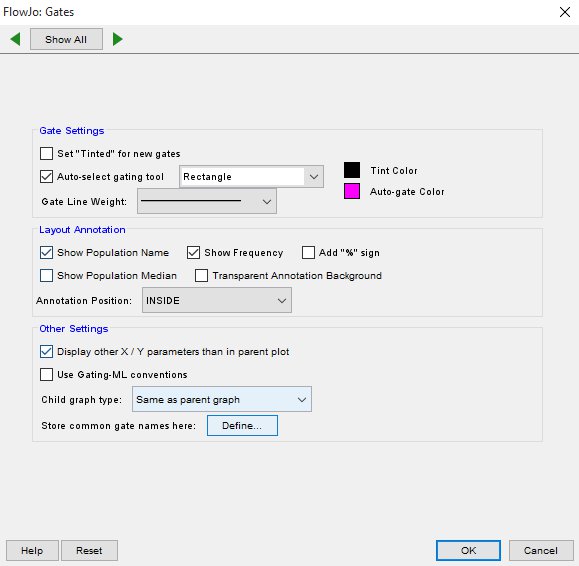The width and height of the screenshot is (579, 566).
Task: Open the Rectangle gating tool dropdown
Action: tap(251, 176)
